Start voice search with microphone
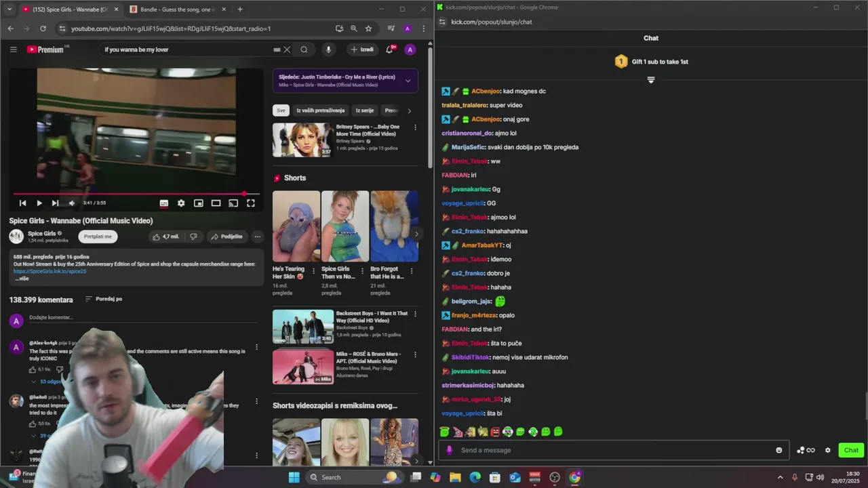This screenshot has height=488, width=868. point(328,49)
